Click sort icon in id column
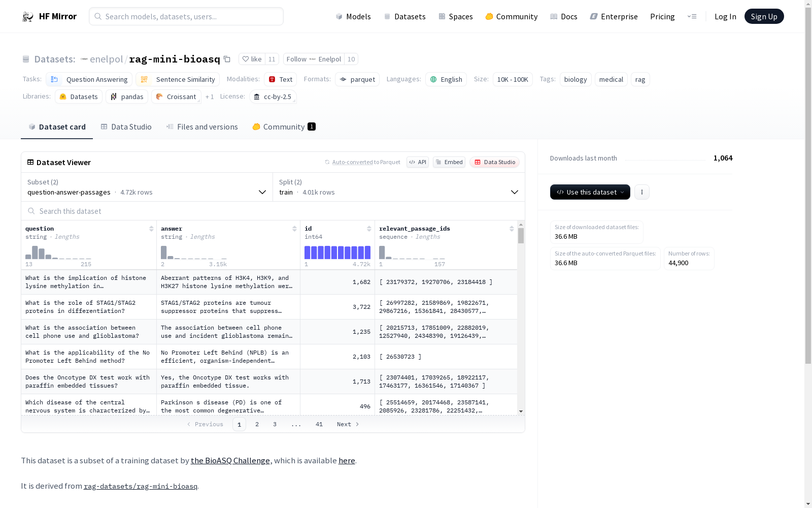Image resolution: width=812 pixels, height=508 pixels. click(369, 229)
